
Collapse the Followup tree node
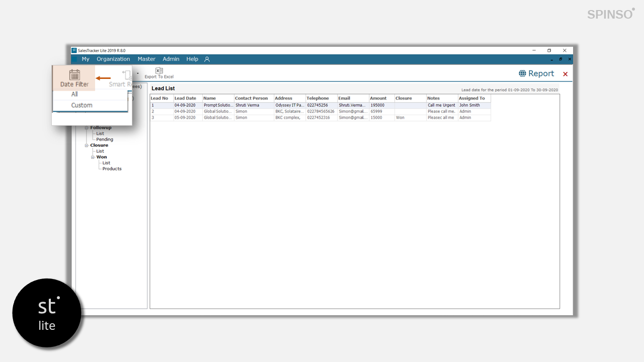click(x=87, y=128)
